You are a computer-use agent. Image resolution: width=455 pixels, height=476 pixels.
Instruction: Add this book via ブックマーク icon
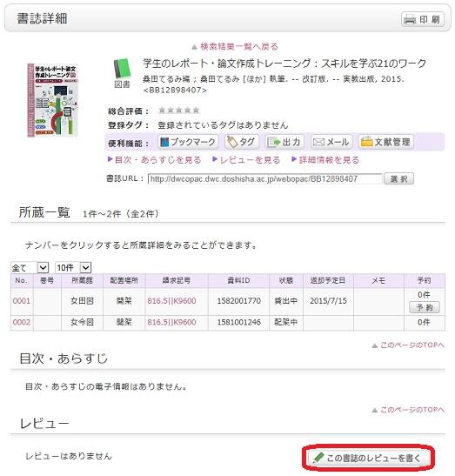click(x=188, y=142)
